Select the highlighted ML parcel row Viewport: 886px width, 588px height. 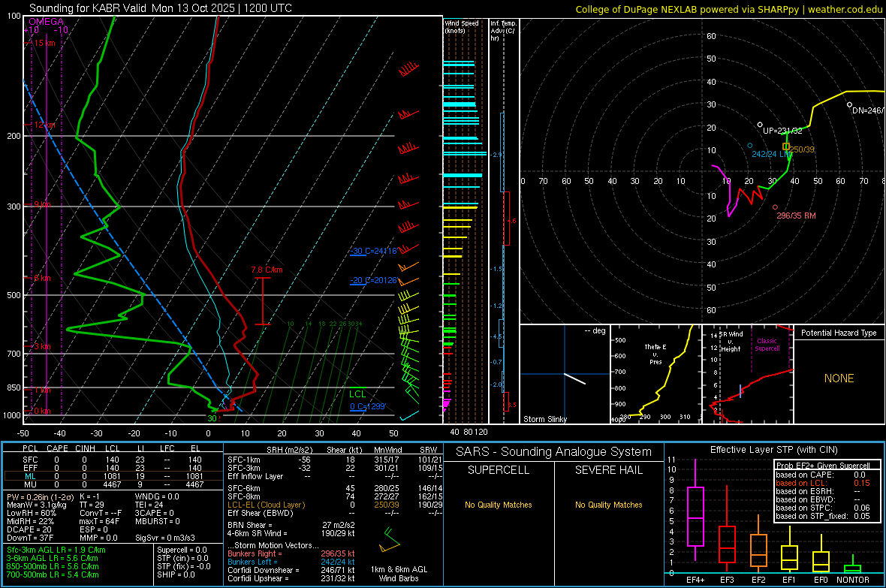(113, 476)
